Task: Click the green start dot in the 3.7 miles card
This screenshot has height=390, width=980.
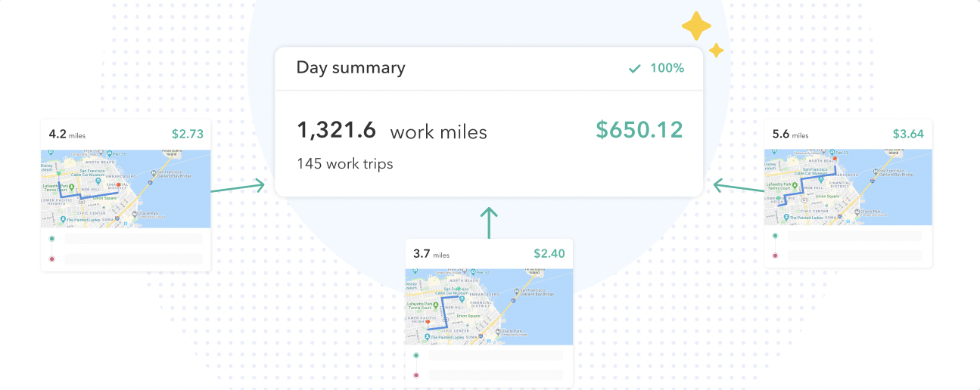Action: click(416, 355)
